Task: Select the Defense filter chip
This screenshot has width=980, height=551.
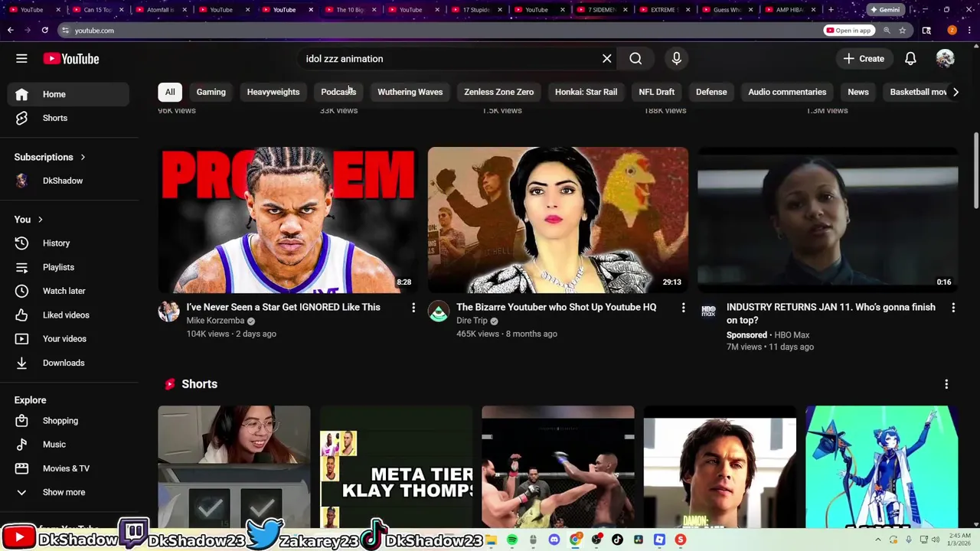Action: [x=711, y=92]
